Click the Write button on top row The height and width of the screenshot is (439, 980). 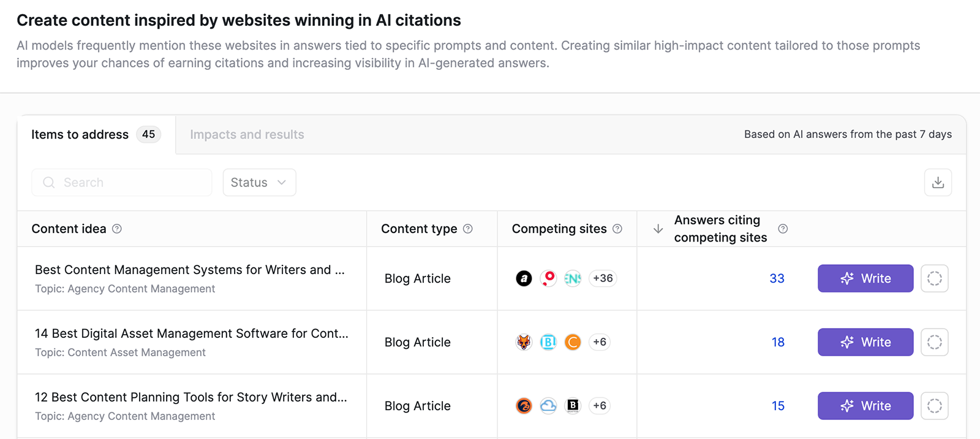click(x=865, y=278)
